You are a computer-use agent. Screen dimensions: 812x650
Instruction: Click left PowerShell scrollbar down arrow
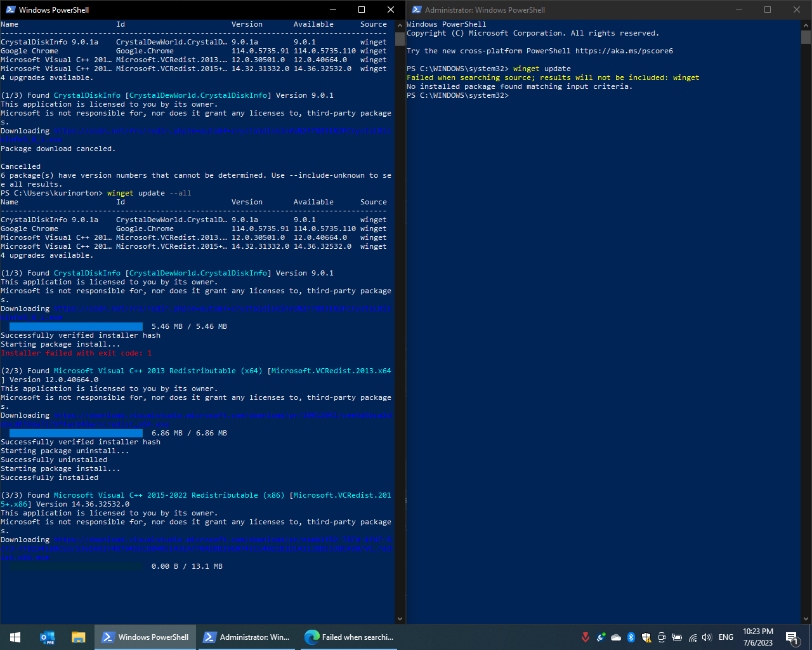tap(400, 618)
